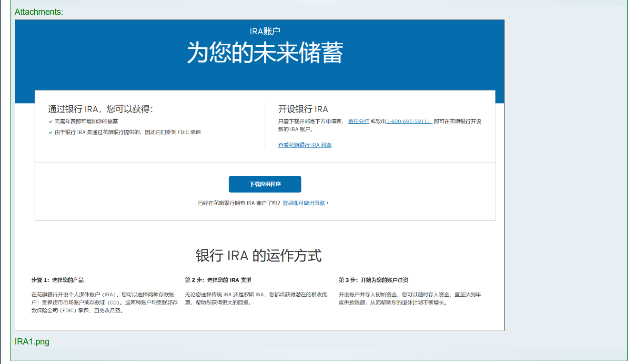Open 查看花旗银行 IRA 利率 rates link
This screenshot has height=364, width=636.
click(305, 145)
